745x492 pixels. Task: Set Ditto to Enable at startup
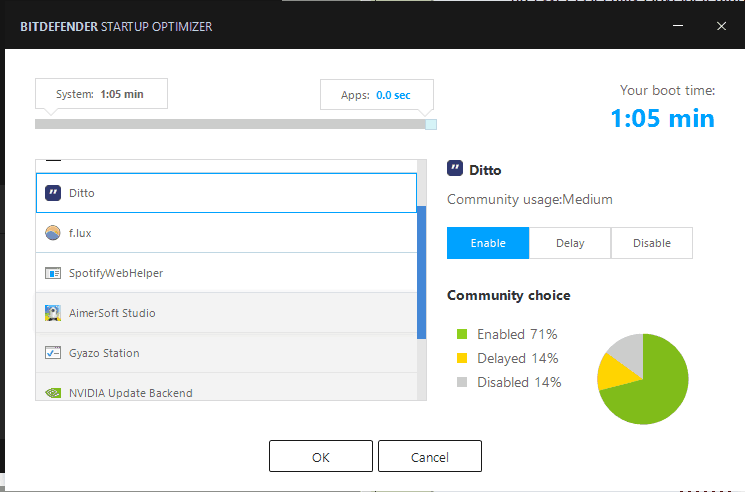click(x=488, y=243)
